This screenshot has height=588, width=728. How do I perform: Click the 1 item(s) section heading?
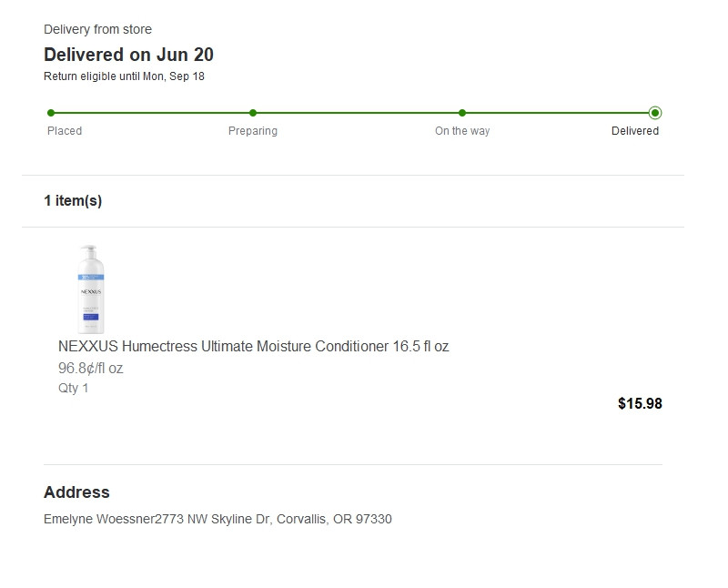point(73,201)
